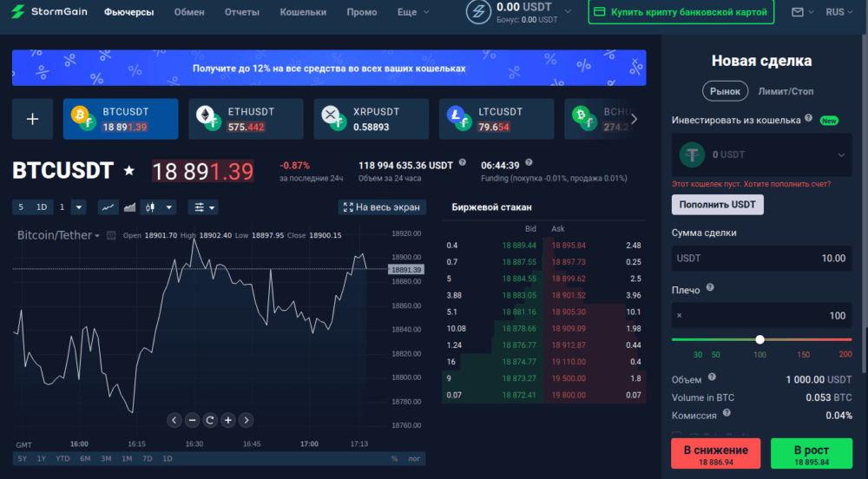Viewport: 868px width, 479px height.
Task: Select the line chart style icon
Action: click(108, 207)
